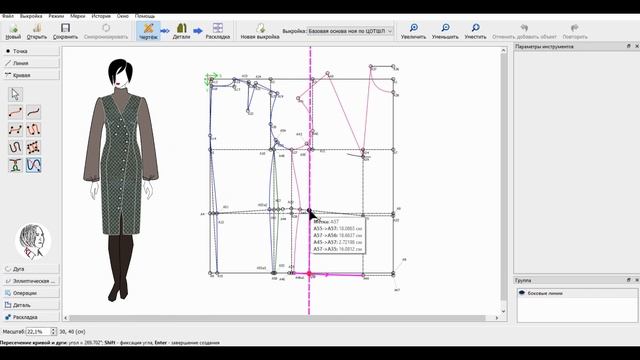The width and height of the screenshot is (640, 360).
Task: Select the cubic bezier curve tool
Action: 16,130
